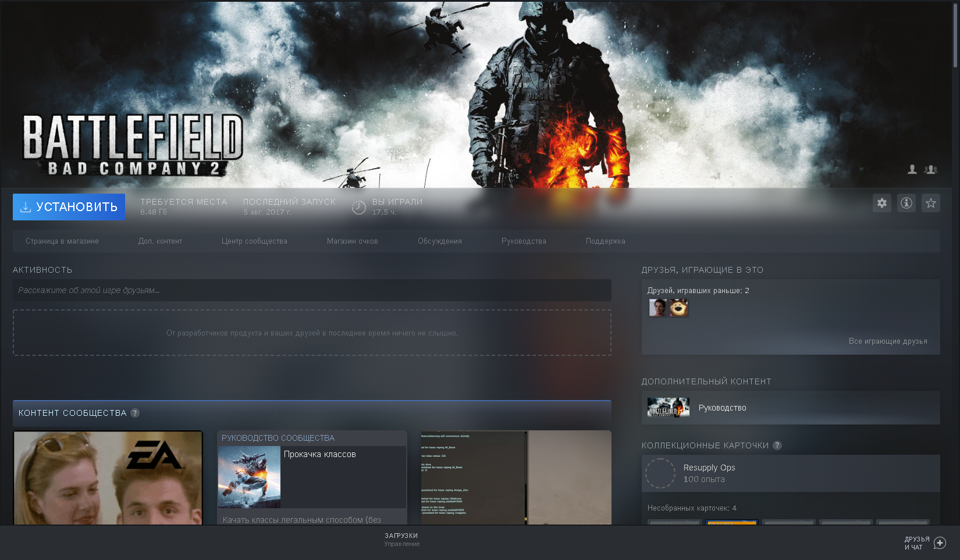
Task: Open Обсуждения tab
Action: coord(440,241)
